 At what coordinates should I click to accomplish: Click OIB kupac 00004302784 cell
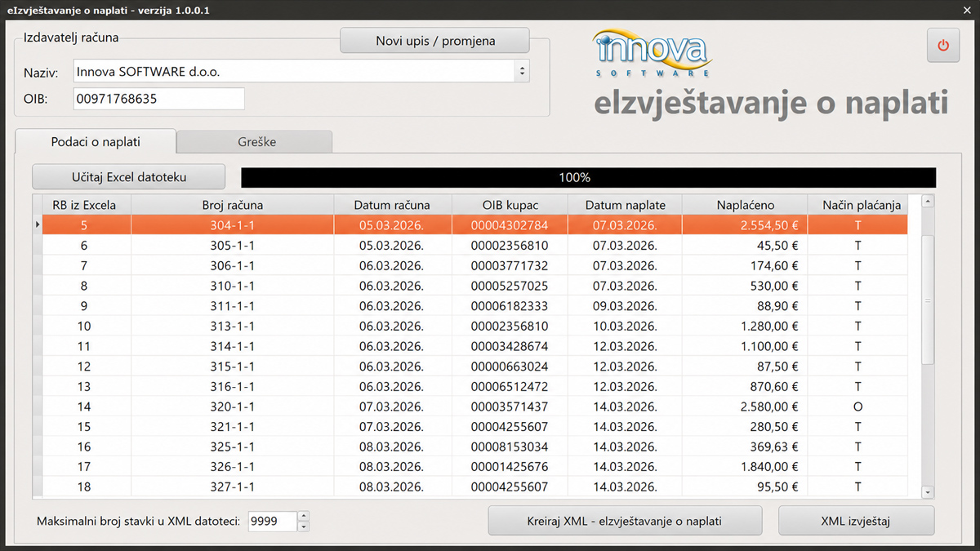click(x=510, y=224)
